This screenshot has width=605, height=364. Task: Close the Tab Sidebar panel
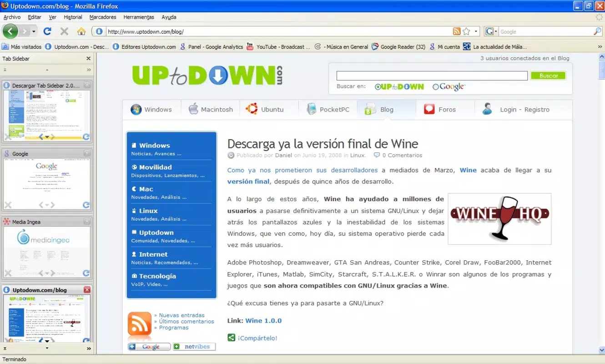[88, 58]
